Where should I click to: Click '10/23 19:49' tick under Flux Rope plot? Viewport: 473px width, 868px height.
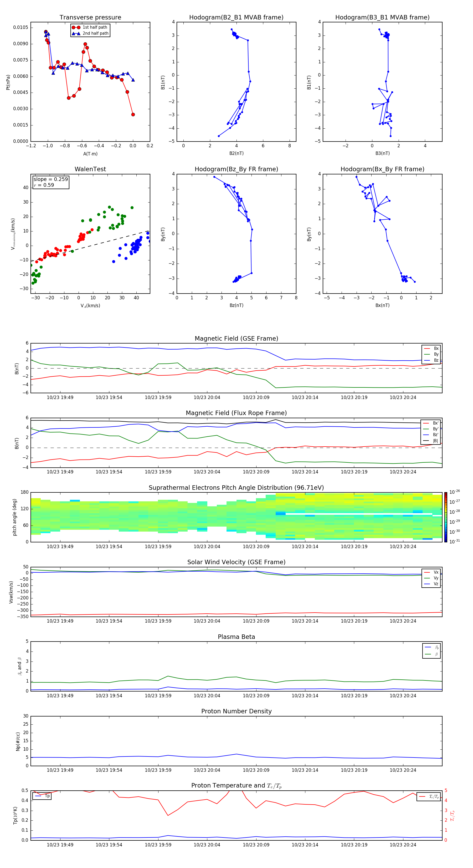tap(60, 472)
